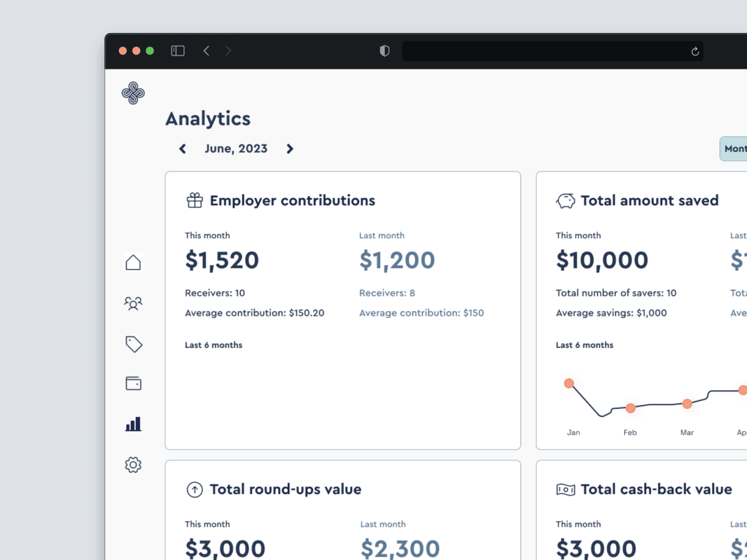
Task: Click the Total cash-back value title
Action: tap(656, 490)
